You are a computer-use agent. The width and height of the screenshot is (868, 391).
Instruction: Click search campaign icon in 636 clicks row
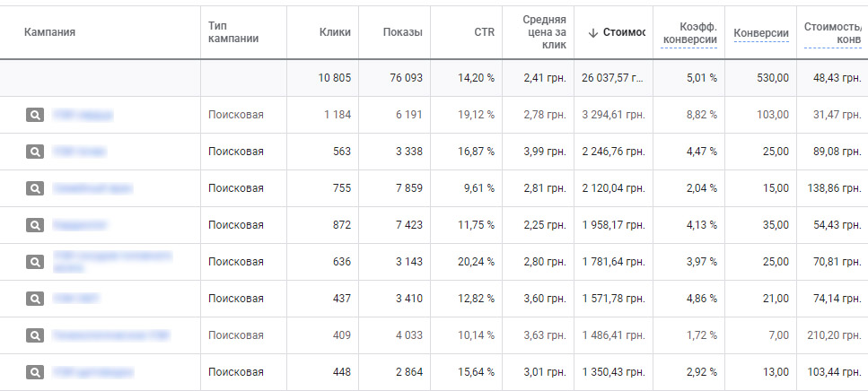point(35,262)
